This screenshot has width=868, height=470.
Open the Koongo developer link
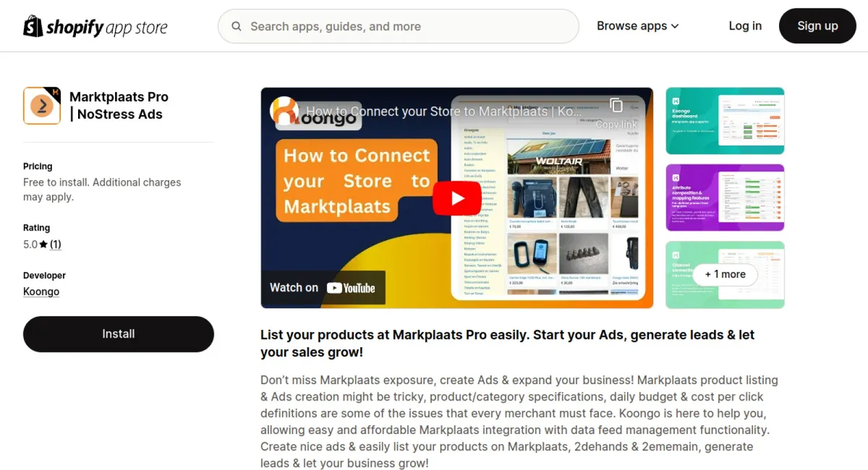[x=41, y=291]
